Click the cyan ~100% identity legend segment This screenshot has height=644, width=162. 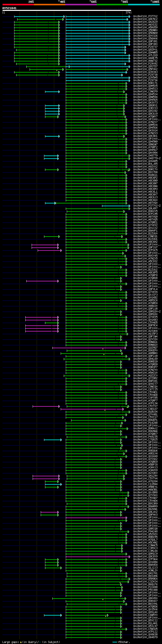coord(144,5)
